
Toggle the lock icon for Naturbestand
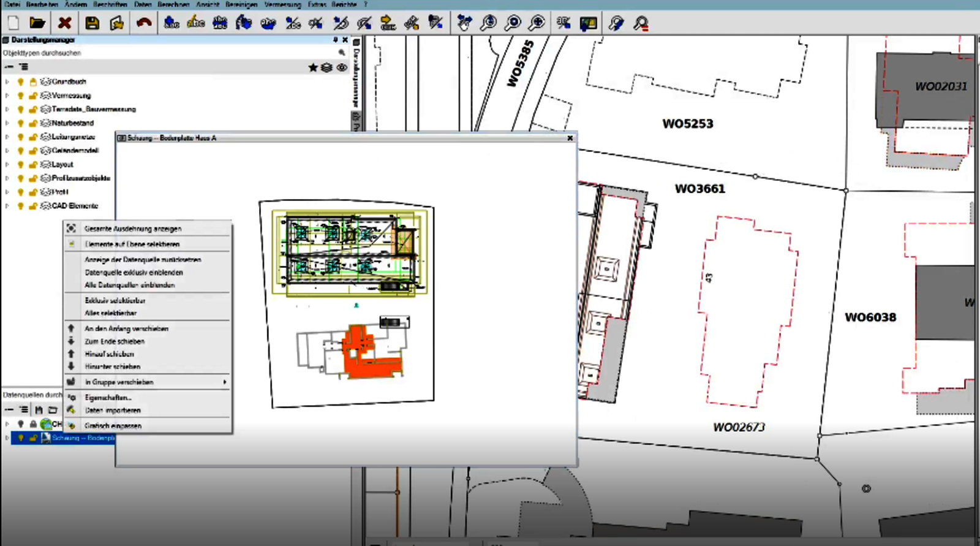(33, 123)
